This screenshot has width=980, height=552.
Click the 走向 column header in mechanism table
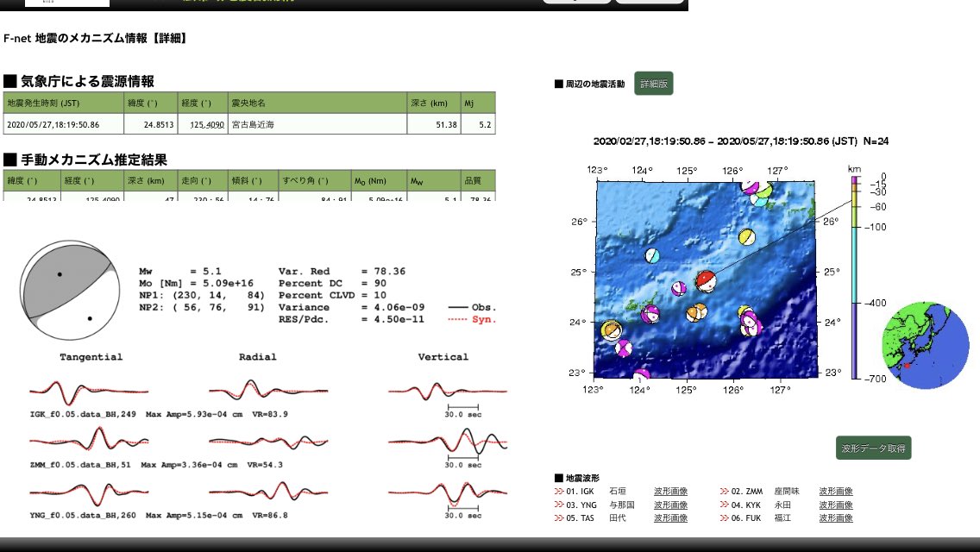(x=203, y=180)
